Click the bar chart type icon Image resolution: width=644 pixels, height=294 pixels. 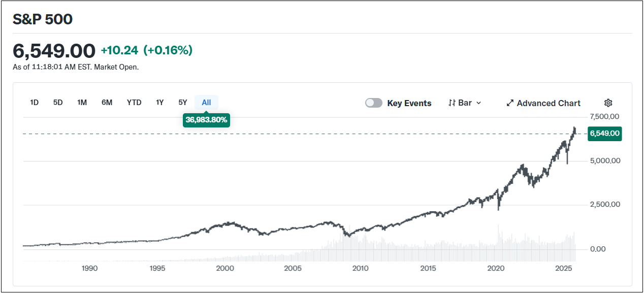(x=452, y=103)
